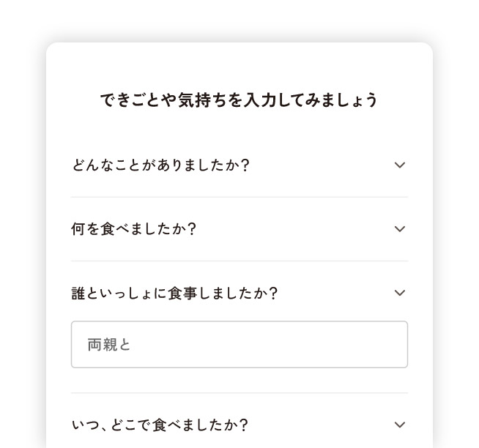Collapse the 誰といっしょに食事しましたか? section
The width and height of the screenshot is (479, 448).
[x=239, y=293]
